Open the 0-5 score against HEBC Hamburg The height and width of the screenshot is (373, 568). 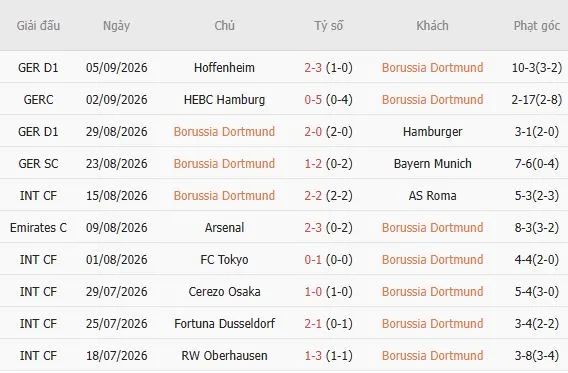(313, 100)
